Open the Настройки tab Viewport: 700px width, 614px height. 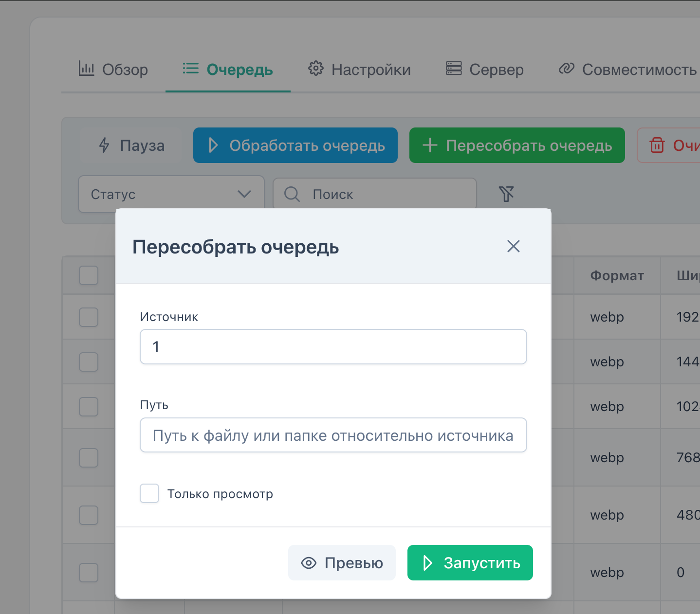360,70
